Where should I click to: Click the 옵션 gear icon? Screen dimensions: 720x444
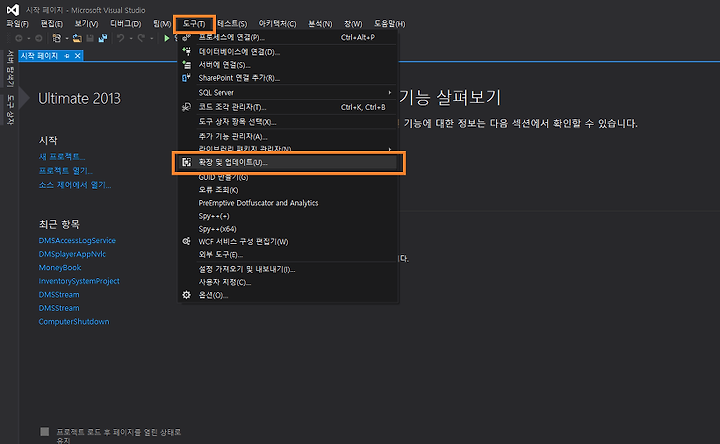coord(186,295)
